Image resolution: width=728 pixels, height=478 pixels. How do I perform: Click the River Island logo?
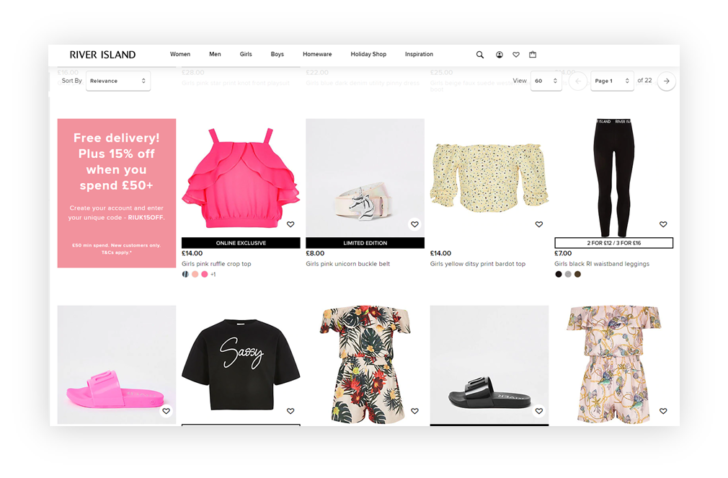(x=103, y=55)
